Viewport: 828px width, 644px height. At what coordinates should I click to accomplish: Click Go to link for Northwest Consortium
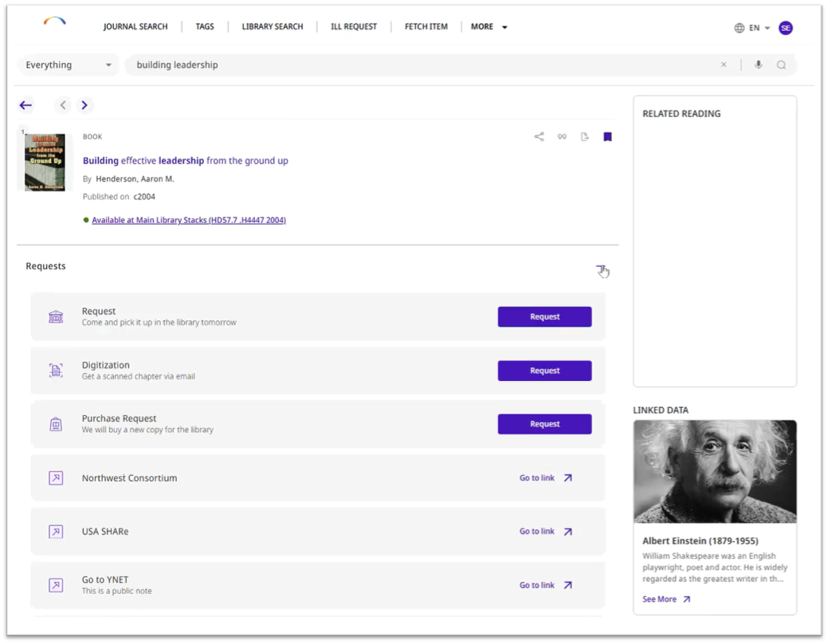tap(546, 478)
